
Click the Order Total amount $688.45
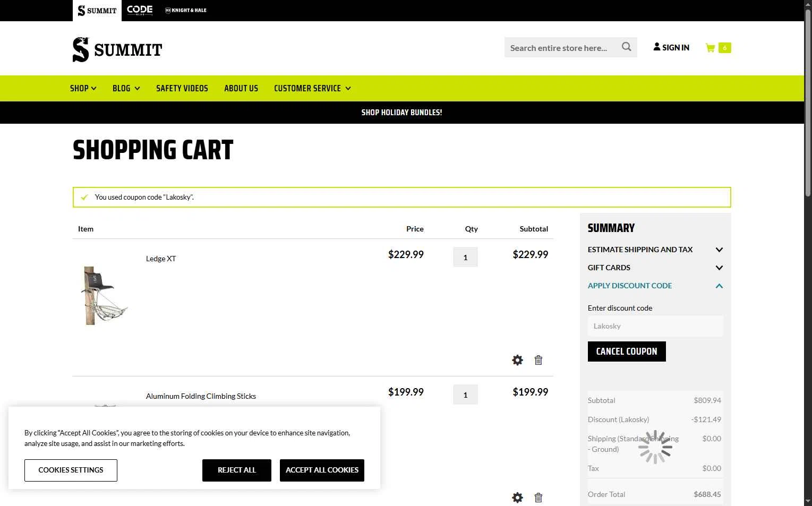pyautogui.click(x=707, y=494)
